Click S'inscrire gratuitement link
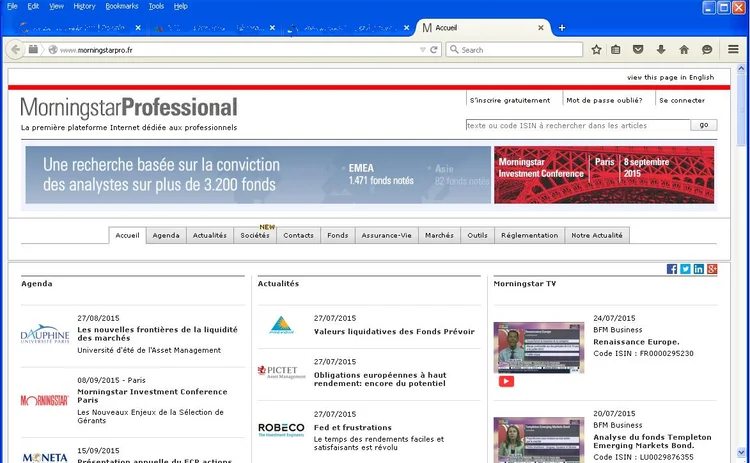This screenshot has height=463, width=750. (510, 100)
